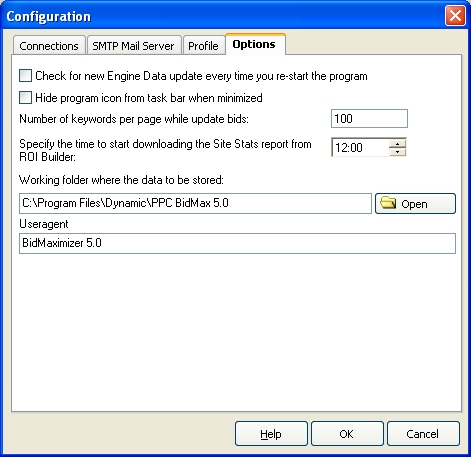
Task: Focus the keywords per page field
Action: pyautogui.click(x=369, y=118)
